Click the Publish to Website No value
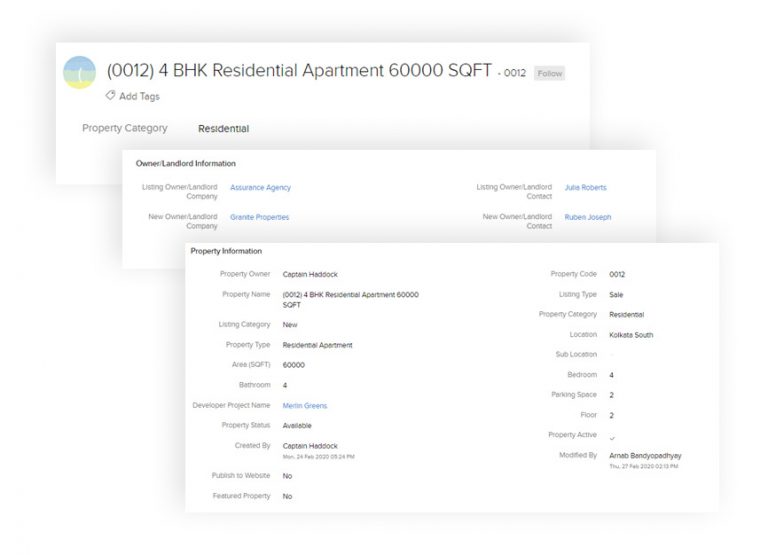Image resolution: width=768 pixels, height=555 pixels. point(287,476)
